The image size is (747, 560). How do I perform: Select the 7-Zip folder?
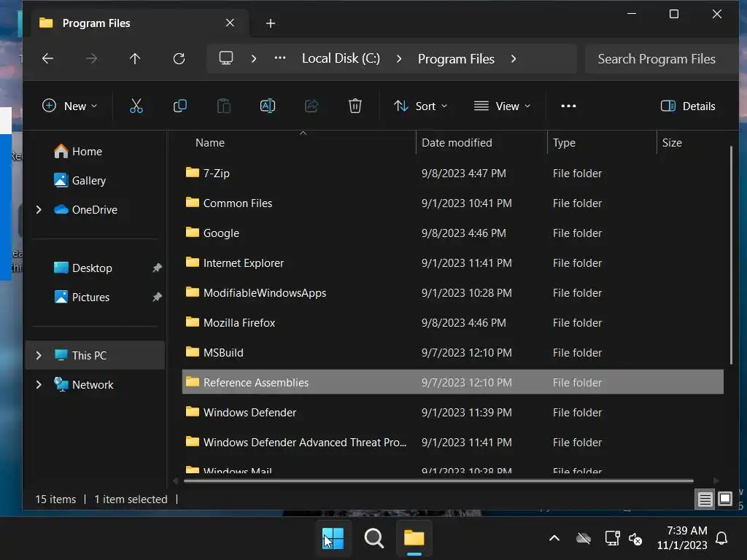point(452,174)
